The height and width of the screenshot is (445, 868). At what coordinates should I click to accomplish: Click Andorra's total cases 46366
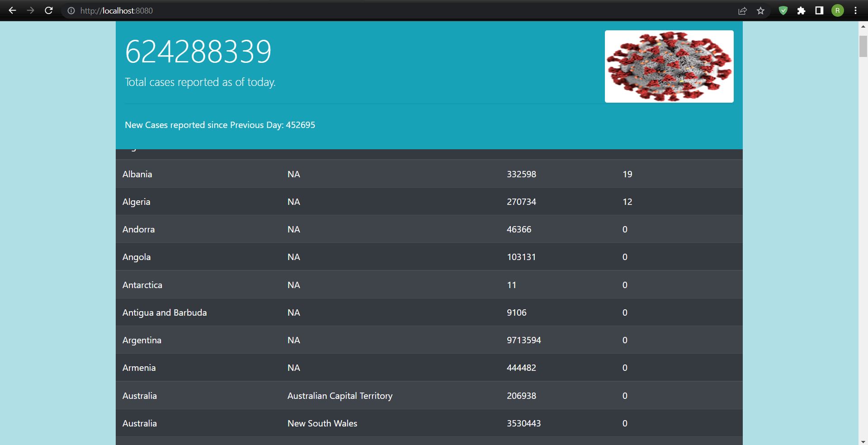click(519, 229)
